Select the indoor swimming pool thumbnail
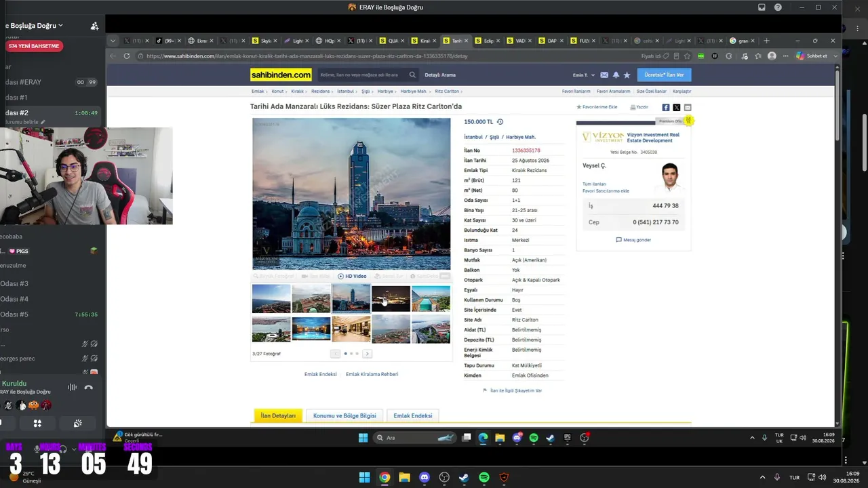Viewport: 868px width, 488px height. tap(311, 329)
